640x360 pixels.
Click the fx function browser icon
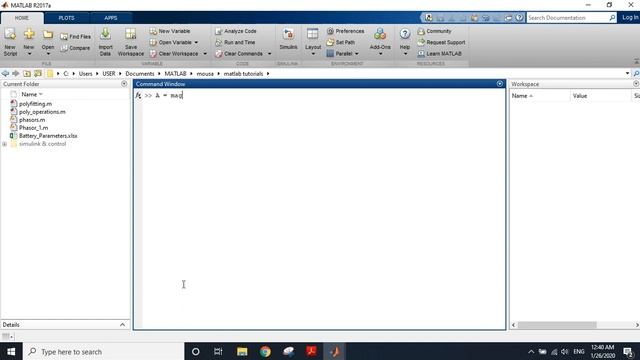(138, 96)
